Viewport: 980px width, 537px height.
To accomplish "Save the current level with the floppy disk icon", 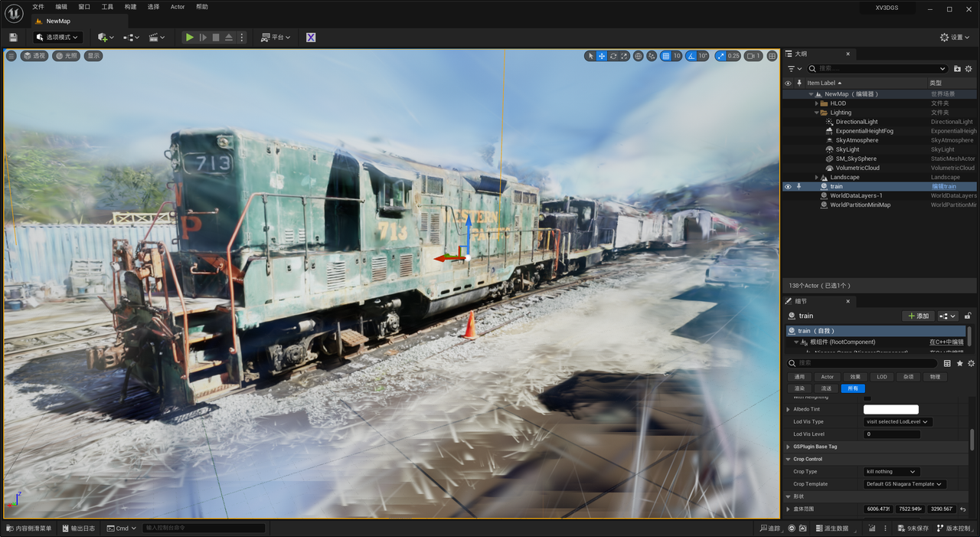I will [x=13, y=38].
